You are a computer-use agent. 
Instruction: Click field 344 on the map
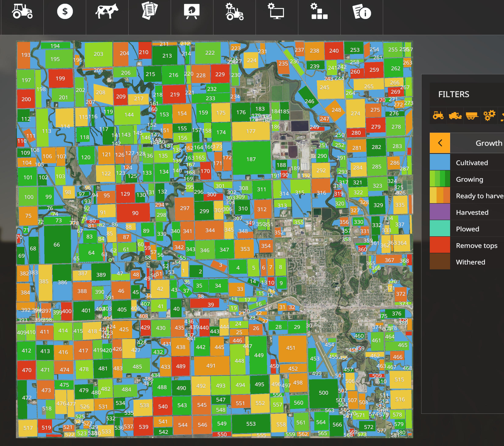coord(209,230)
